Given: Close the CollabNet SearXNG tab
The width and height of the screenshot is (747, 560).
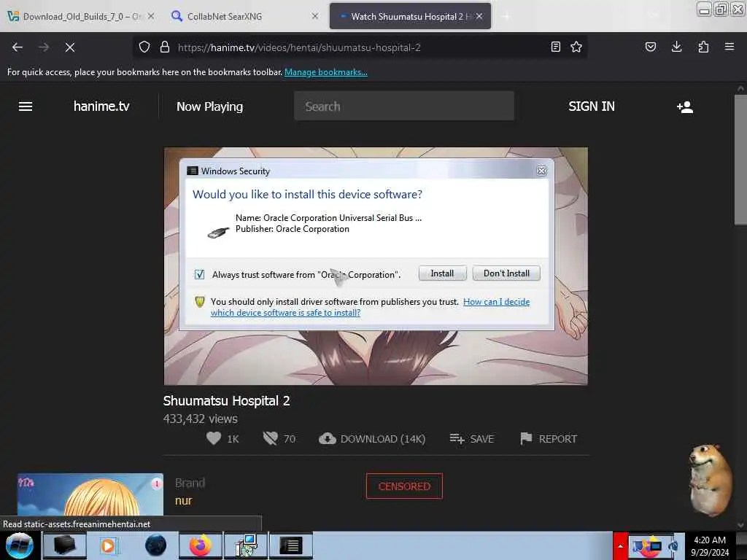Looking at the screenshot, I should tap(315, 16).
